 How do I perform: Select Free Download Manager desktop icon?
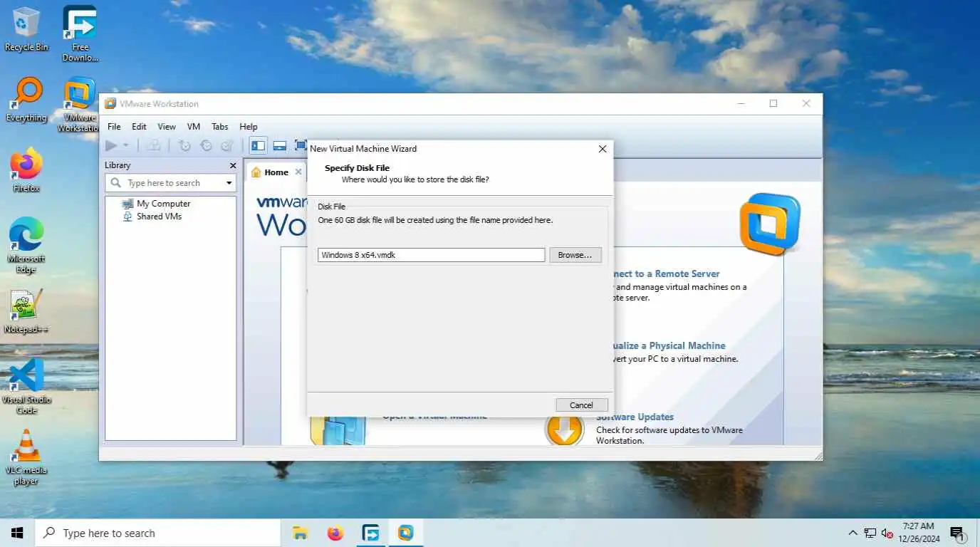tap(80, 33)
